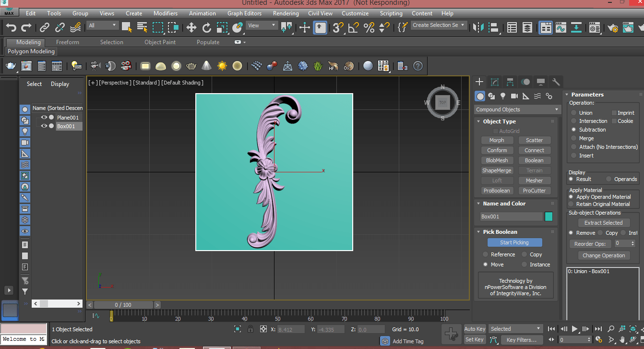Click the teapot primitive icon

[x=11, y=66]
